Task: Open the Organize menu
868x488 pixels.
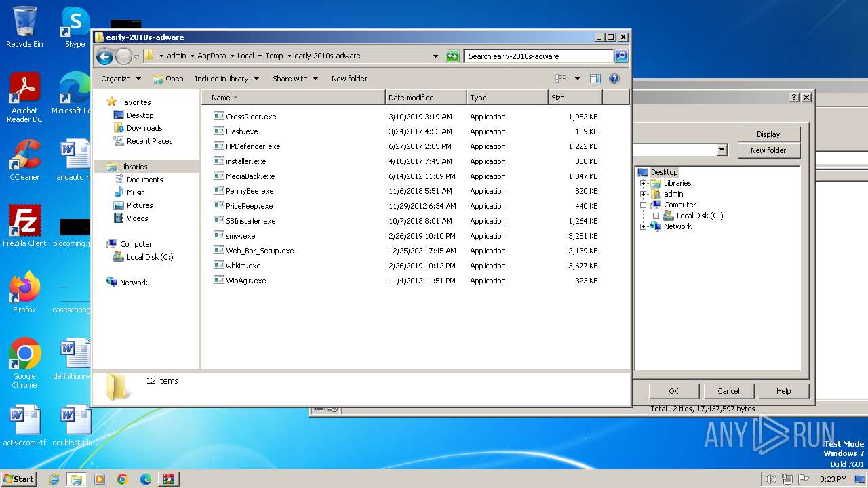Action: pos(121,79)
